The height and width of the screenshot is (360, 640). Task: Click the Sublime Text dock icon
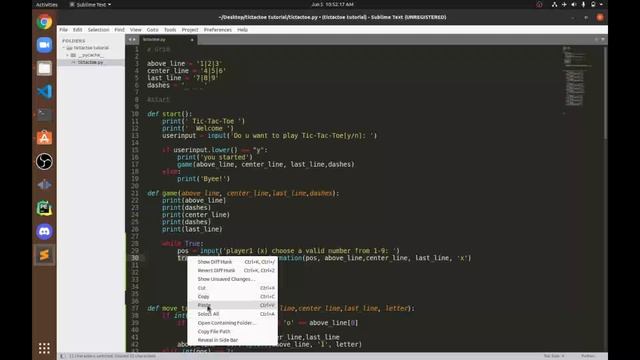(44, 255)
